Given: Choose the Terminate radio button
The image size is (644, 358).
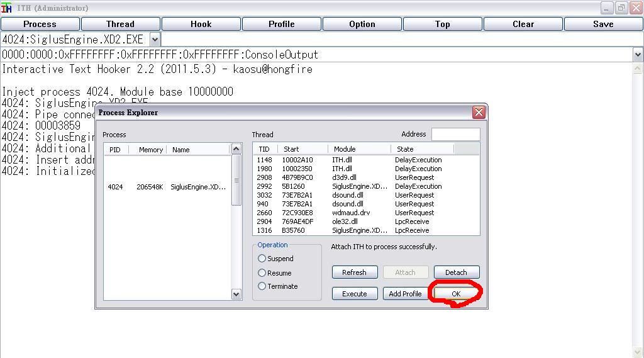Looking at the screenshot, I should (x=262, y=286).
